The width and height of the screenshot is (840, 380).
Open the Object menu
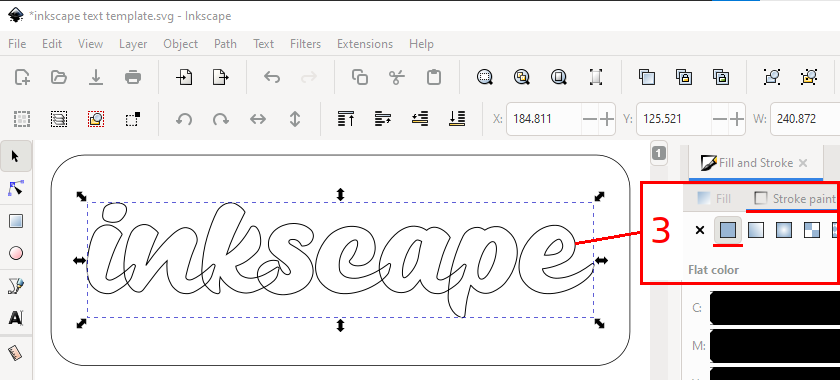point(181,44)
